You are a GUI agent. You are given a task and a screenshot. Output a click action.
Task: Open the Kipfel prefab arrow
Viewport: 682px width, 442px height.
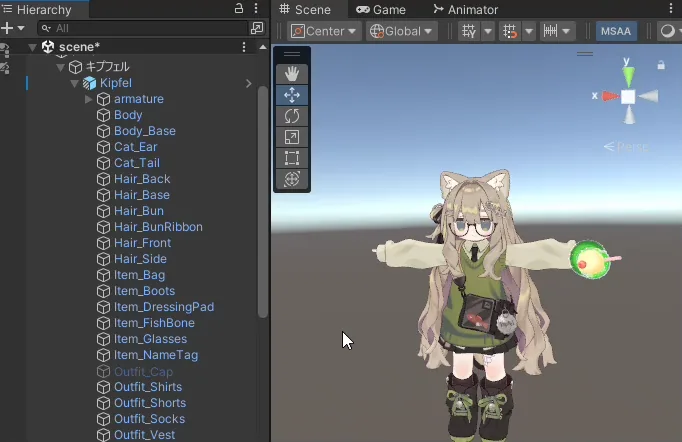tap(248, 83)
